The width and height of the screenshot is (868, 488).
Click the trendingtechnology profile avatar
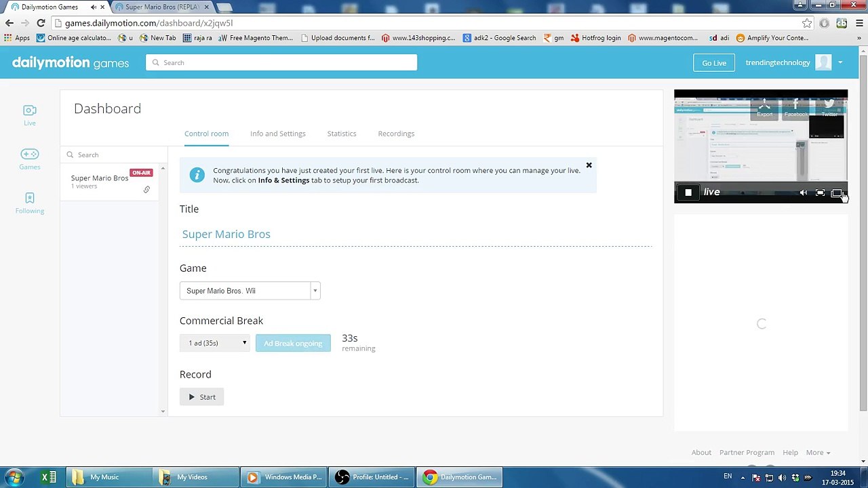coord(823,63)
